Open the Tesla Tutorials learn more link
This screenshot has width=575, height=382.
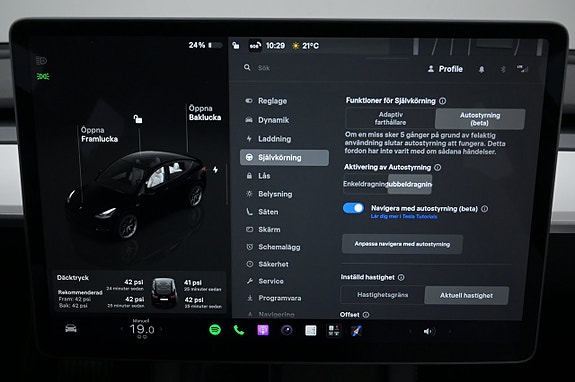404,216
